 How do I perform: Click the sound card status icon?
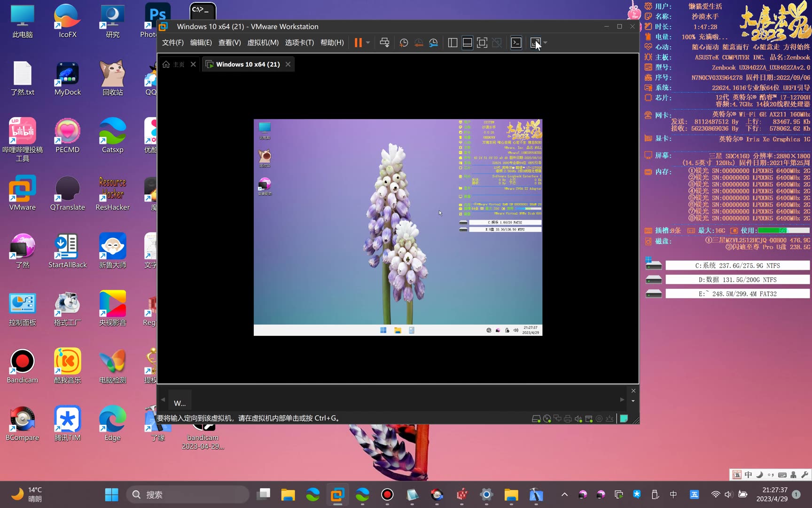578,419
